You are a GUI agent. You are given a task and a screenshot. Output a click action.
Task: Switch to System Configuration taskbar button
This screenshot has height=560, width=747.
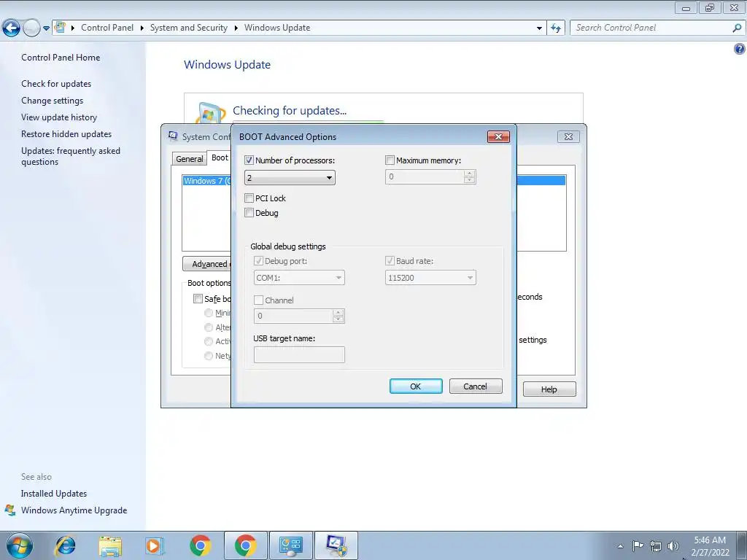point(336,545)
